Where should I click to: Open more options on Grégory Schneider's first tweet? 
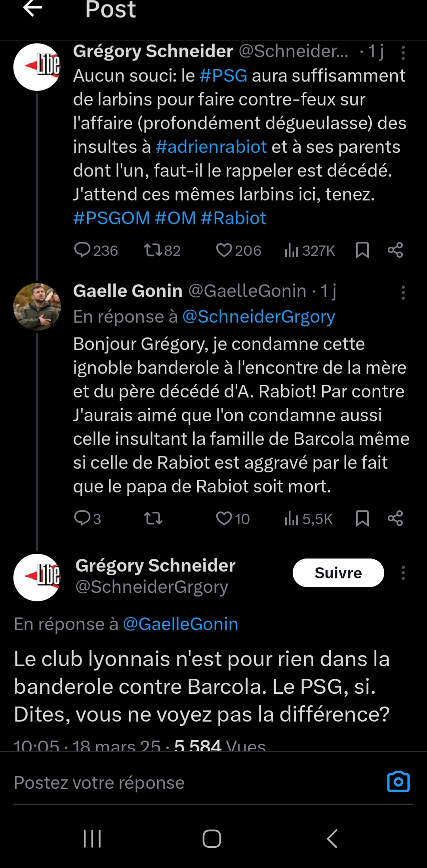403,53
